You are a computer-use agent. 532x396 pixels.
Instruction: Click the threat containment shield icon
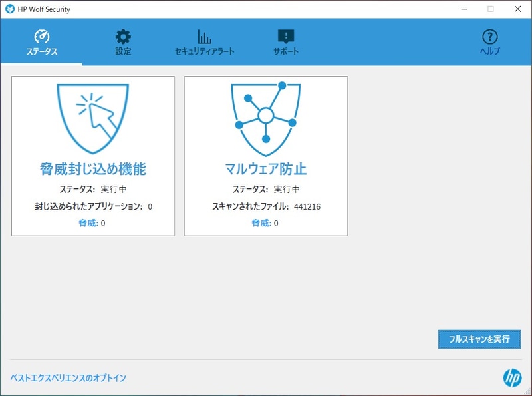[x=92, y=117]
